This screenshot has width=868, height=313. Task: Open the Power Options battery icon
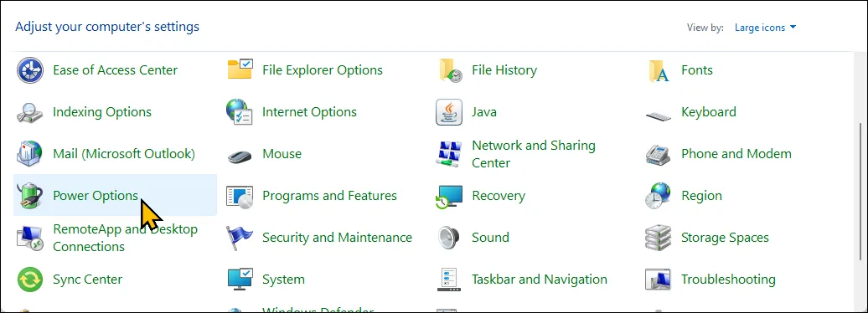tap(30, 196)
